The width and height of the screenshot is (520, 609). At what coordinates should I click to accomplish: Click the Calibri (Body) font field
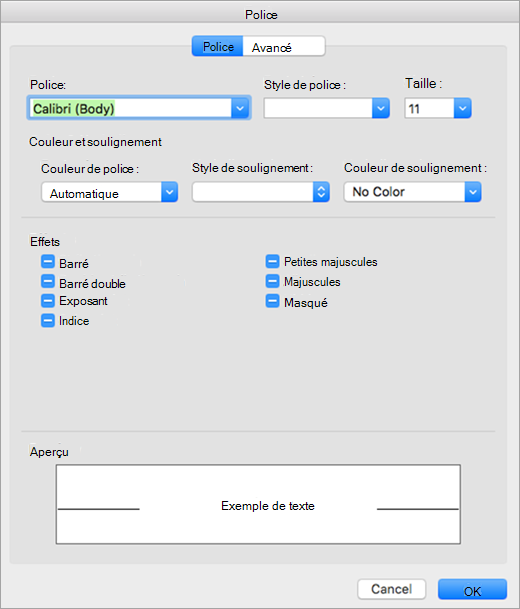coord(130,108)
